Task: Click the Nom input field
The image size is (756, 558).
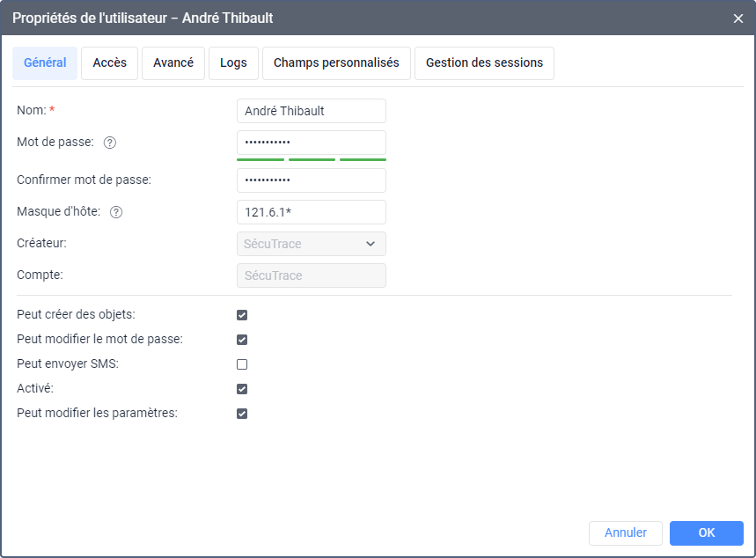Action: tap(312, 111)
